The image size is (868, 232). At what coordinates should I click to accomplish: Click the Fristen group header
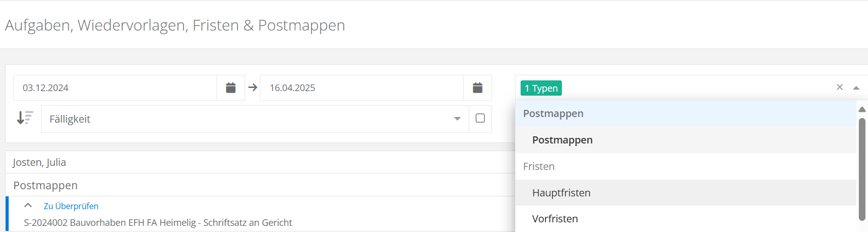(539, 166)
